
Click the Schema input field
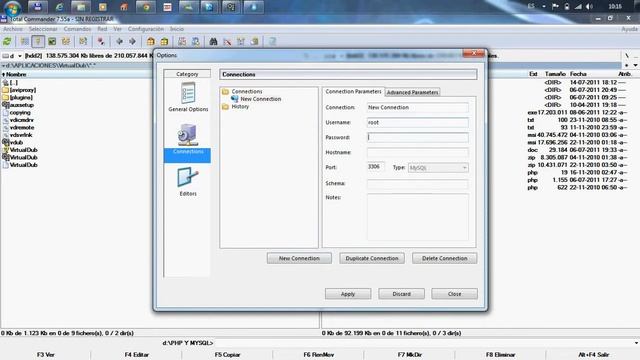(417, 183)
